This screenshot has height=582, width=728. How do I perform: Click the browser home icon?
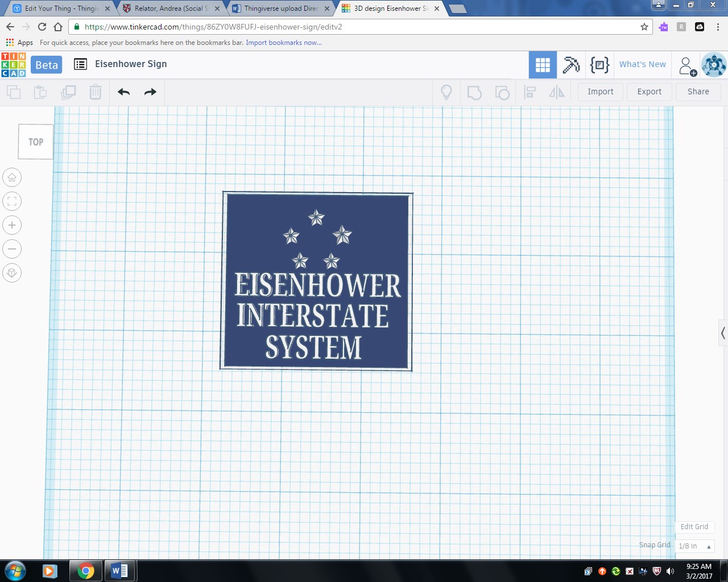coord(58,27)
